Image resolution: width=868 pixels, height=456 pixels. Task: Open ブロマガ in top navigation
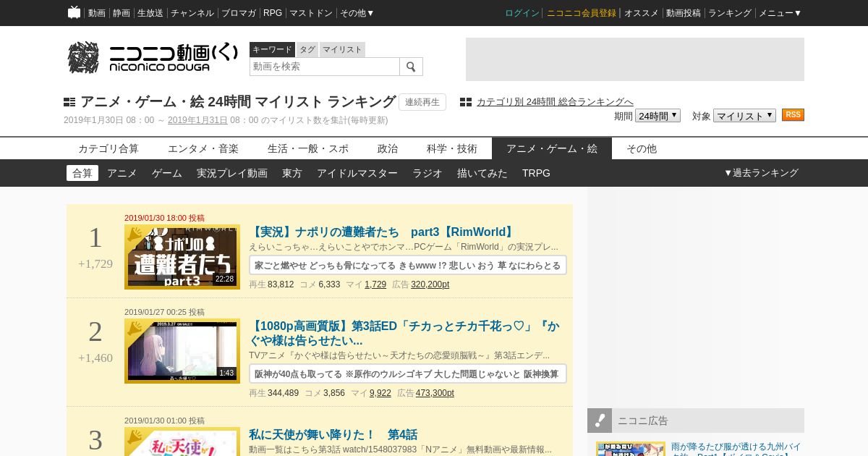[239, 13]
